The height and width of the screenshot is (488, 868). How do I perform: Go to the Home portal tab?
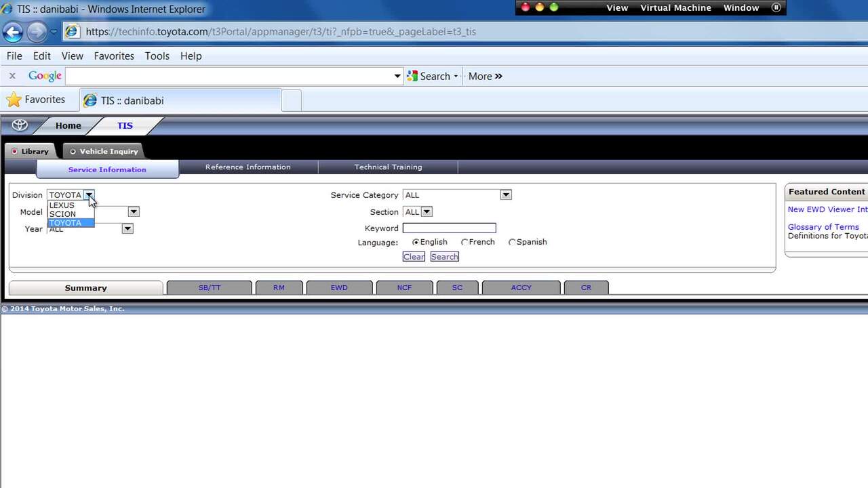[68, 125]
